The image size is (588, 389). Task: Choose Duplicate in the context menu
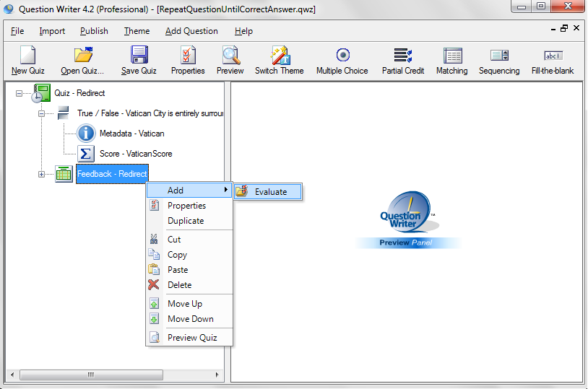click(x=189, y=221)
